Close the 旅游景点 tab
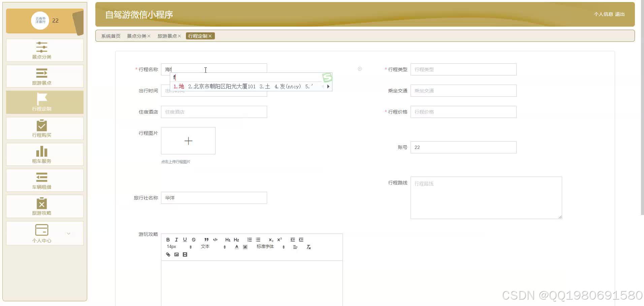Screen dimensions: 644x306 [180, 36]
